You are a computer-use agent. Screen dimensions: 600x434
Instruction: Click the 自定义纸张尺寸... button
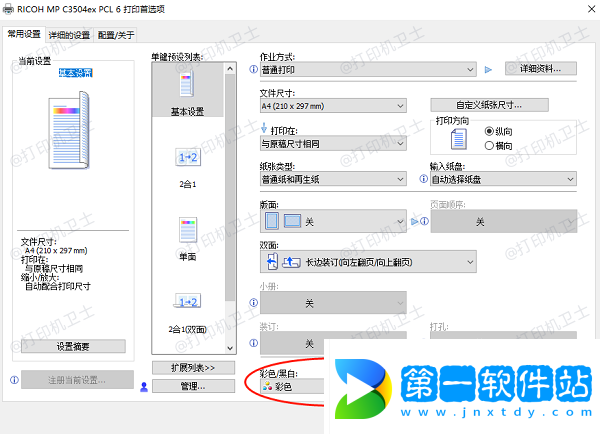tap(489, 105)
